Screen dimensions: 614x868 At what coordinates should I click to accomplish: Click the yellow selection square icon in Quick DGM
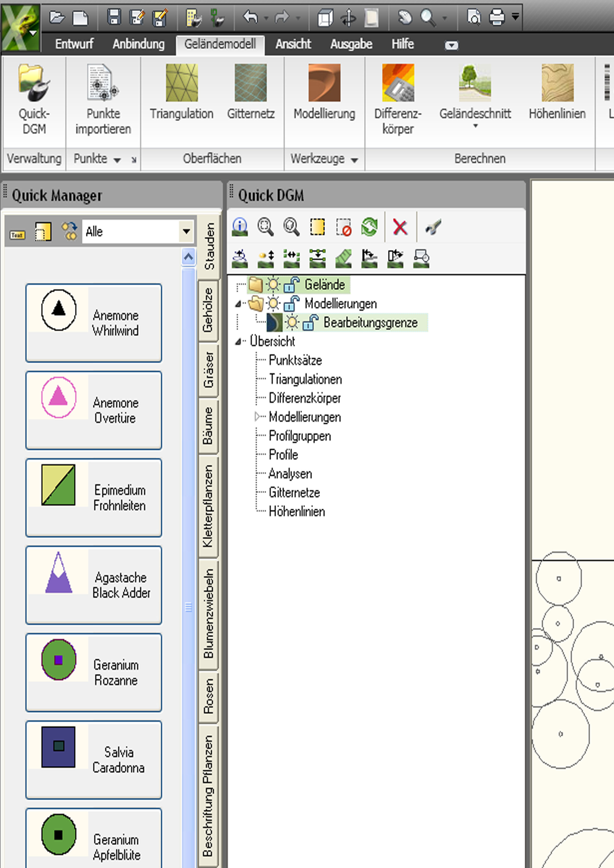point(317,227)
